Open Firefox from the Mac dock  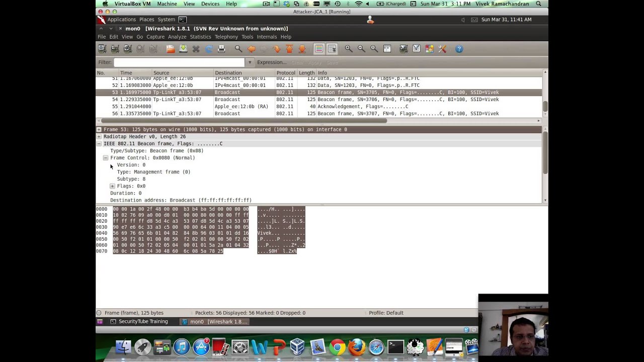click(x=357, y=347)
